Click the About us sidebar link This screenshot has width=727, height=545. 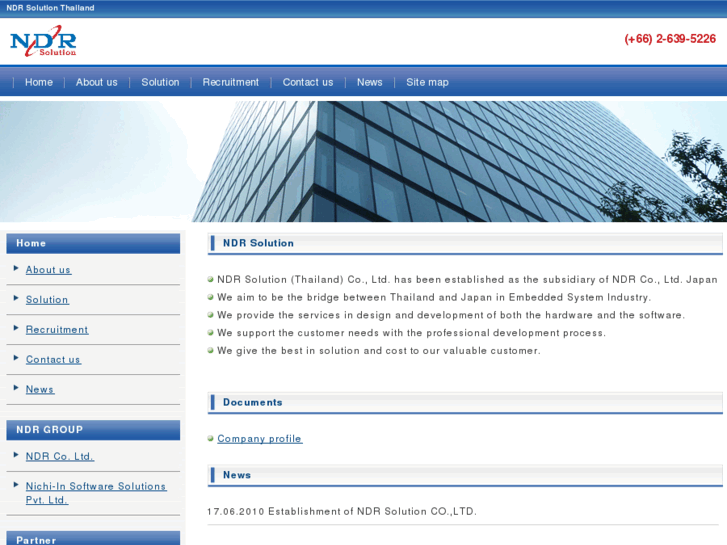tap(48, 269)
